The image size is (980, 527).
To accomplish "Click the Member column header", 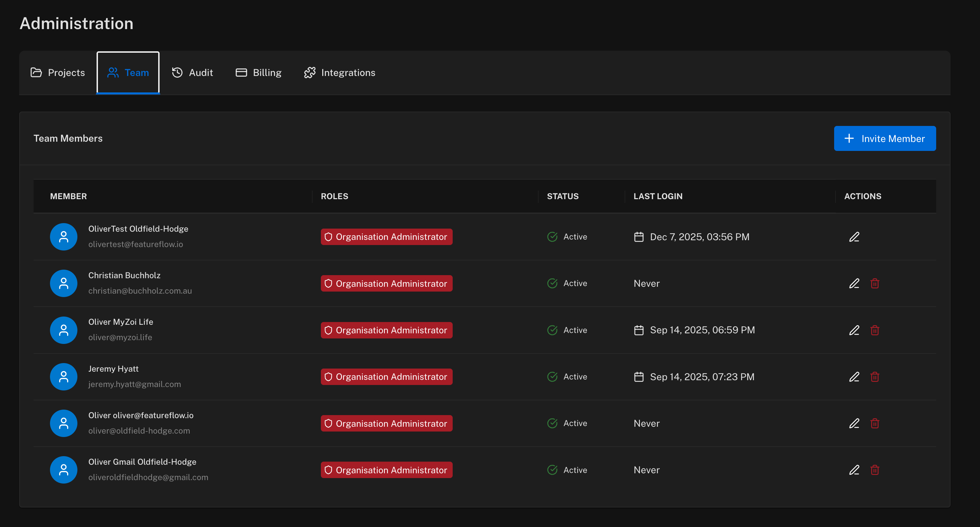I will pyautogui.click(x=68, y=196).
